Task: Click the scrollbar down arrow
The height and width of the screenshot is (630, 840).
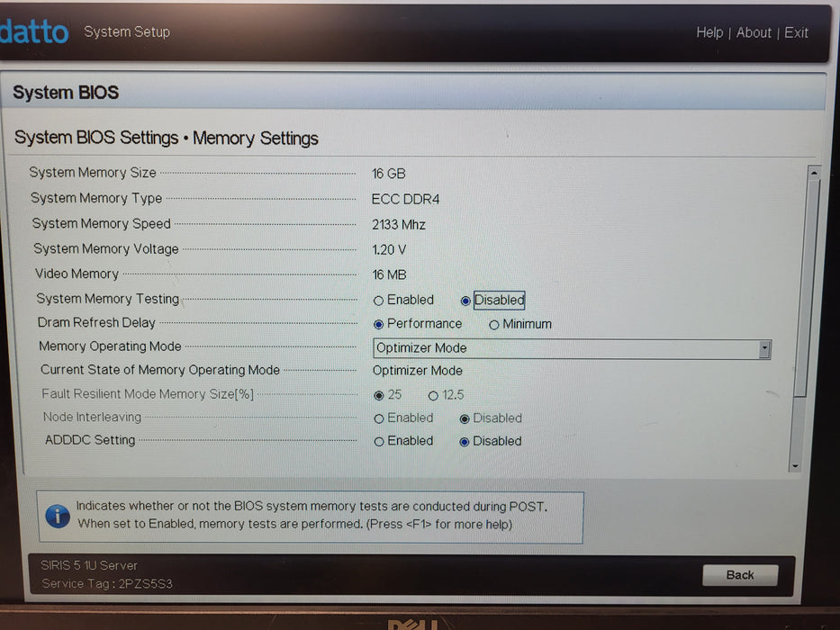Action: pyautogui.click(x=796, y=466)
